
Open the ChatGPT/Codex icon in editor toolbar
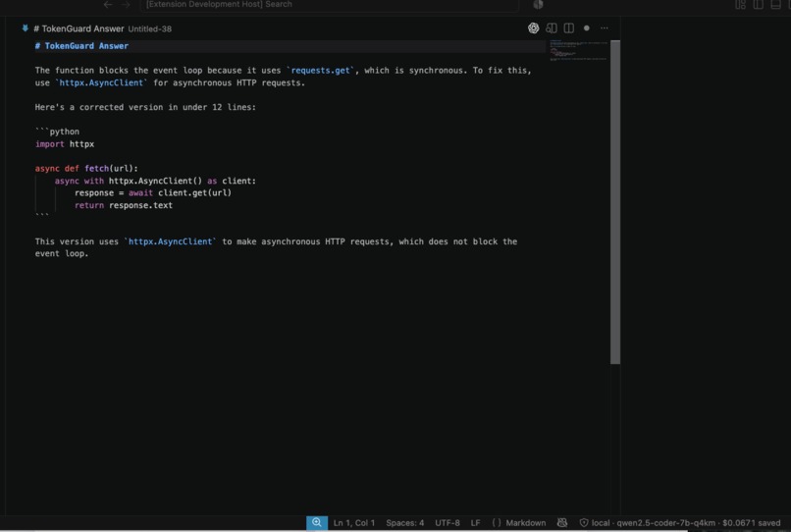coord(533,28)
